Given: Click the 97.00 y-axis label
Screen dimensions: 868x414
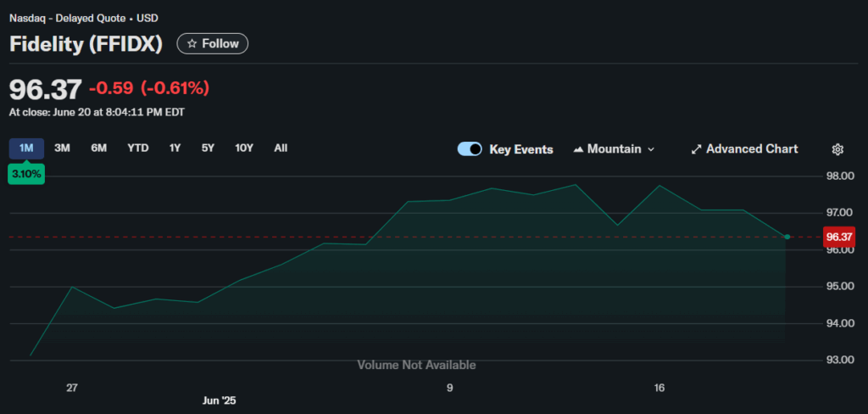Looking at the screenshot, I should tap(840, 213).
